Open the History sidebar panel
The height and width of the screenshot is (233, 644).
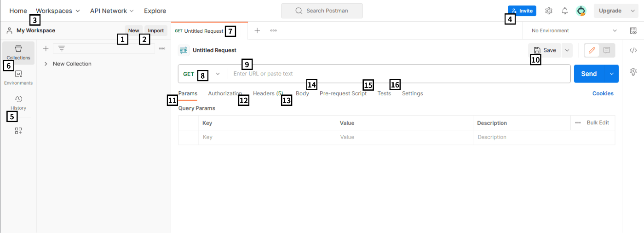click(x=18, y=103)
